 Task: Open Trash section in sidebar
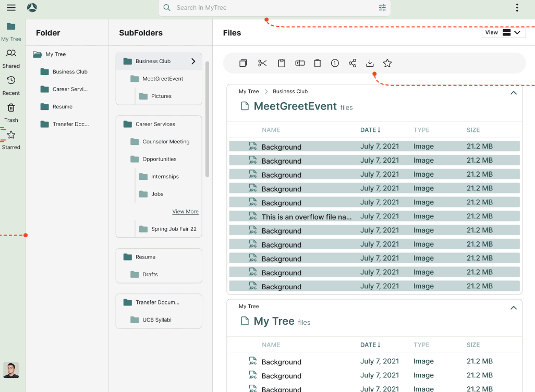11,113
